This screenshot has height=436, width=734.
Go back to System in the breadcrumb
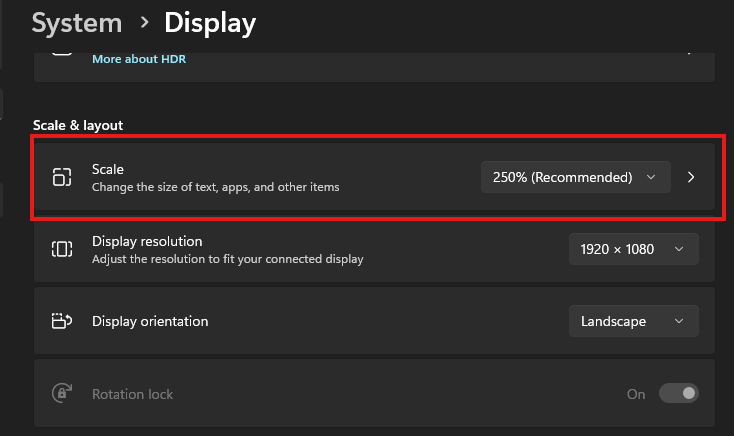coord(77,23)
